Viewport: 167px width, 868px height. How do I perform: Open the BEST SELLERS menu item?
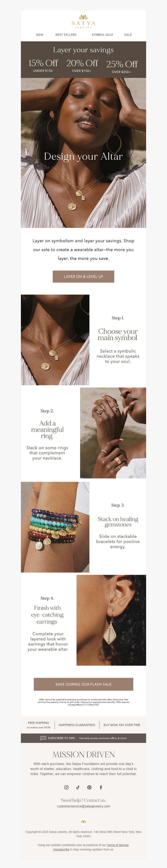point(66,35)
